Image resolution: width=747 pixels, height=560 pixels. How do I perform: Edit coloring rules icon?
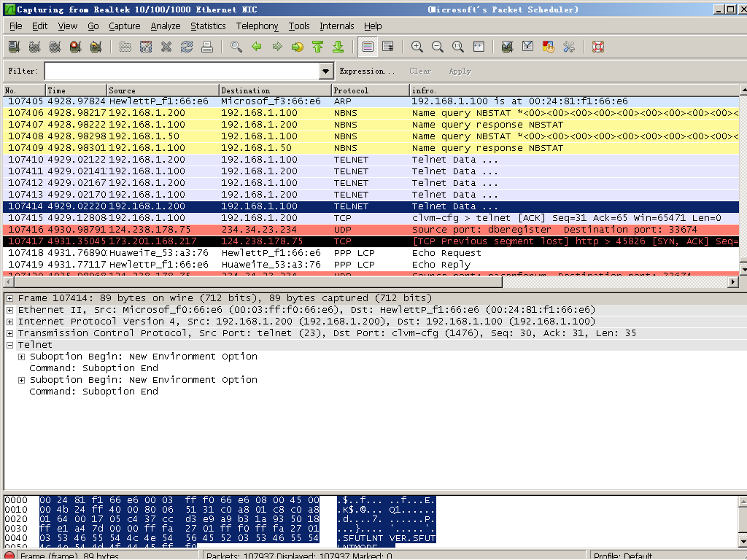549,47
